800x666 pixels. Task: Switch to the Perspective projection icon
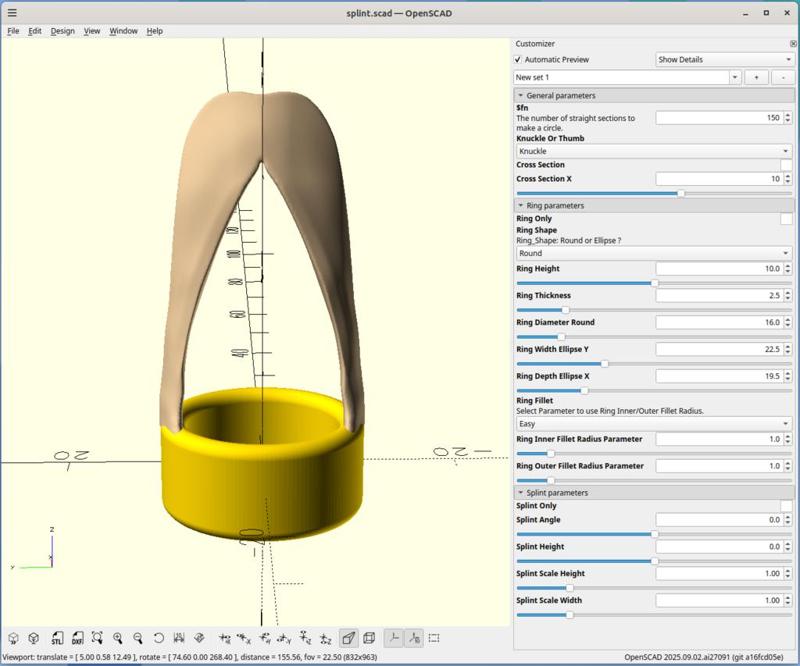[348, 638]
